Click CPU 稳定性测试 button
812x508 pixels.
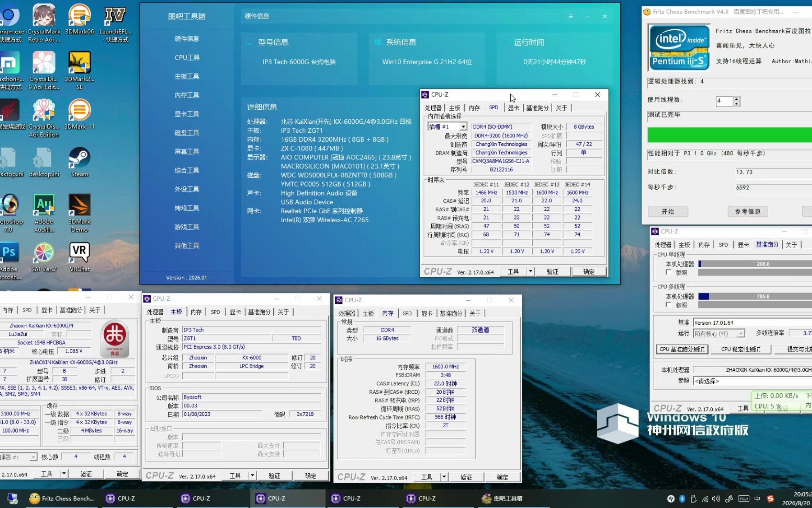pyautogui.click(x=741, y=349)
